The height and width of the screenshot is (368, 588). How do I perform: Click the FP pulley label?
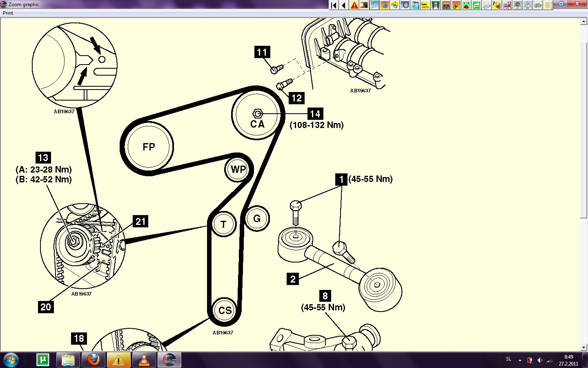point(149,147)
